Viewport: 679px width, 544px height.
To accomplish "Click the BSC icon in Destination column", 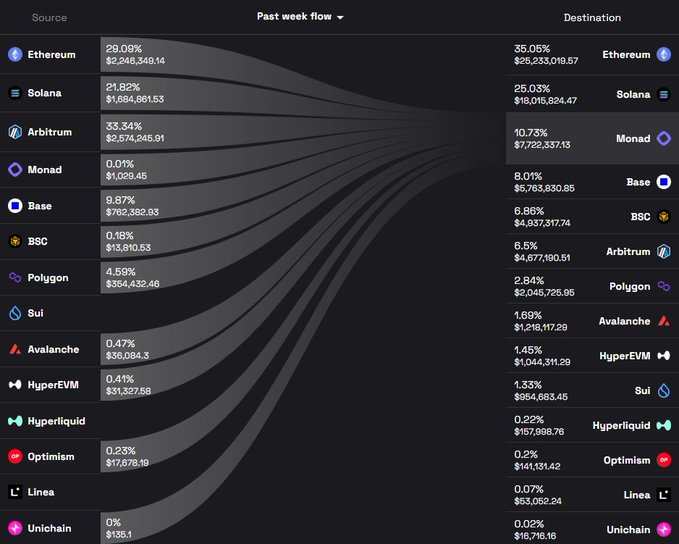I will (x=664, y=217).
